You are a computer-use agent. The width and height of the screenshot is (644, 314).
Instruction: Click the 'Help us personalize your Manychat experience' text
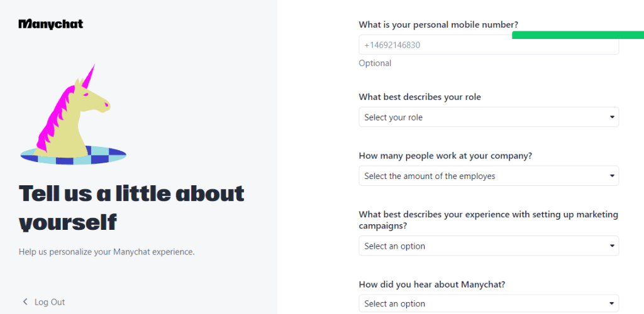point(107,252)
